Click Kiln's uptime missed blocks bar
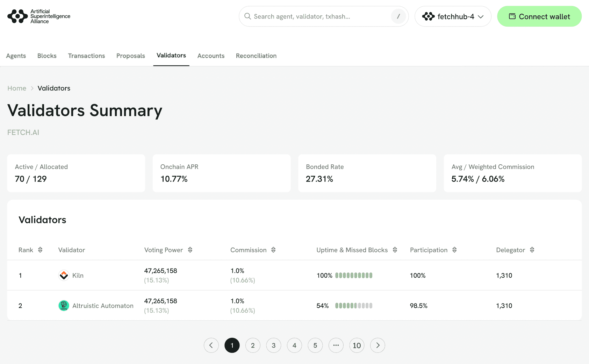The height and width of the screenshot is (364, 589). pyautogui.click(x=354, y=276)
